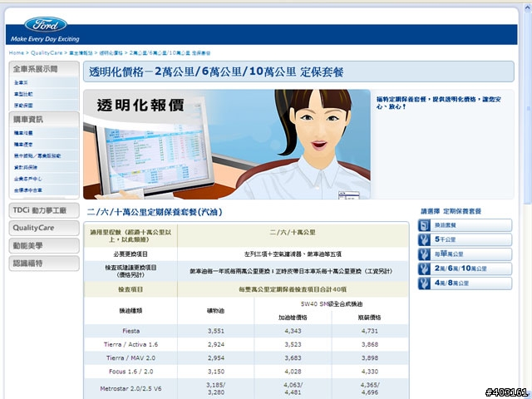Viewport: 532px width, 399px height.
Task: Open the QualityCare sidebar button
Action: click(x=44, y=228)
